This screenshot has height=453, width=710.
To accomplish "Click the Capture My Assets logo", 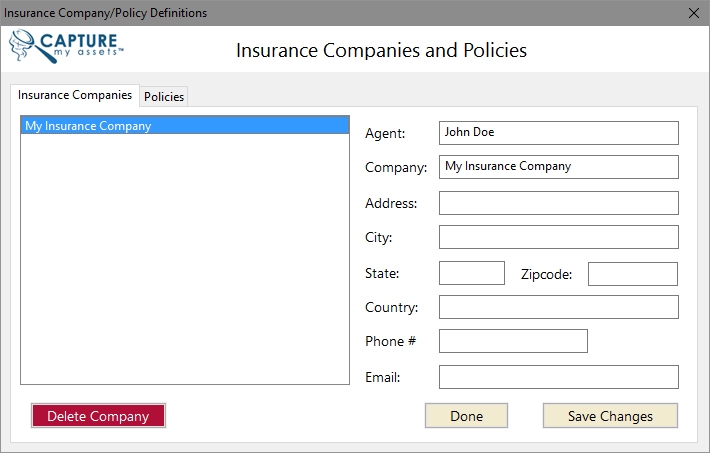I will (66, 46).
